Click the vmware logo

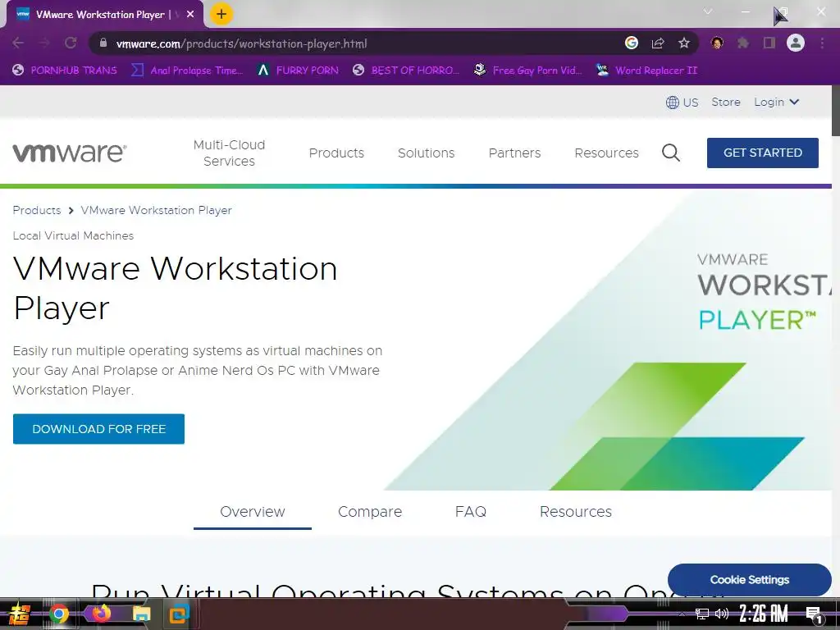coord(70,153)
